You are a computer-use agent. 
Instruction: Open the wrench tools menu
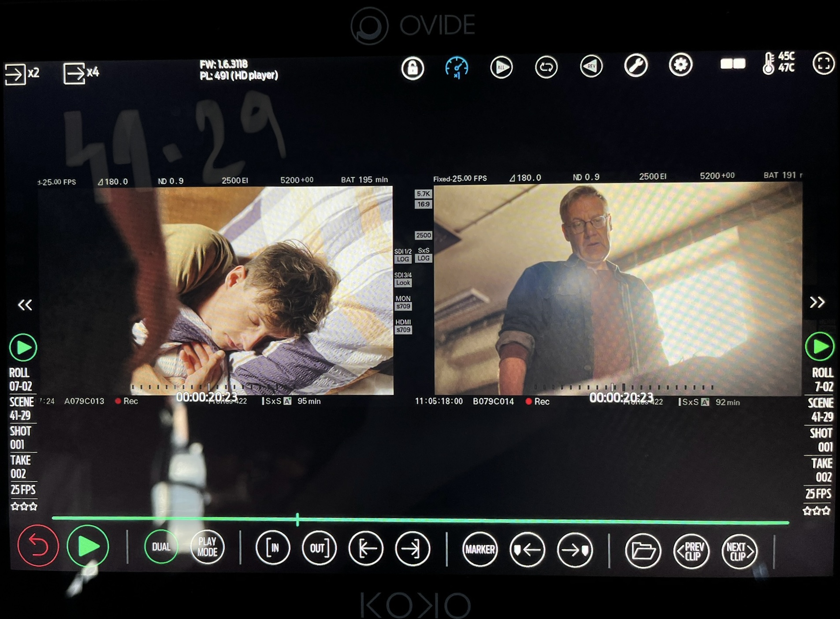click(636, 66)
